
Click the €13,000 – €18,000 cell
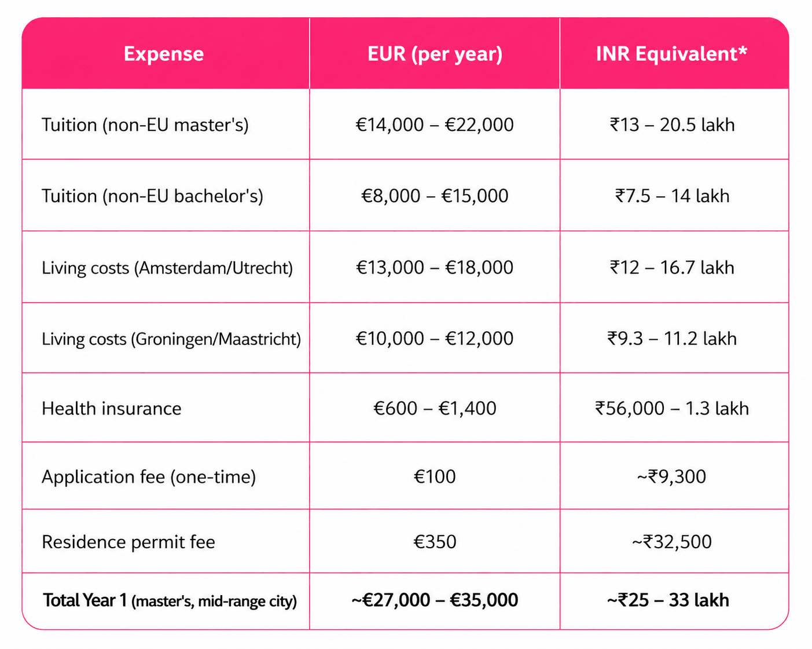pyautogui.click(x=435, y=267)
